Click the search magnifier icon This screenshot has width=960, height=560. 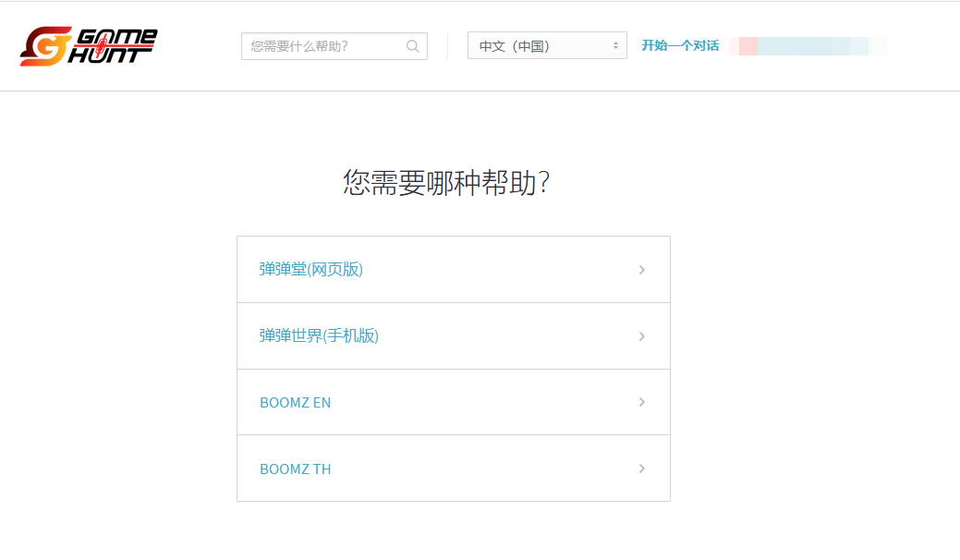[413, 46]
